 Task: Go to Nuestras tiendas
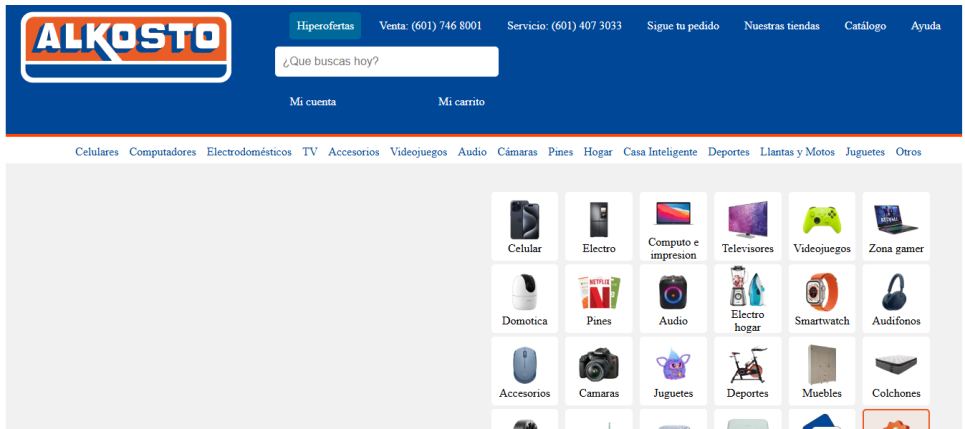point(782,26)
